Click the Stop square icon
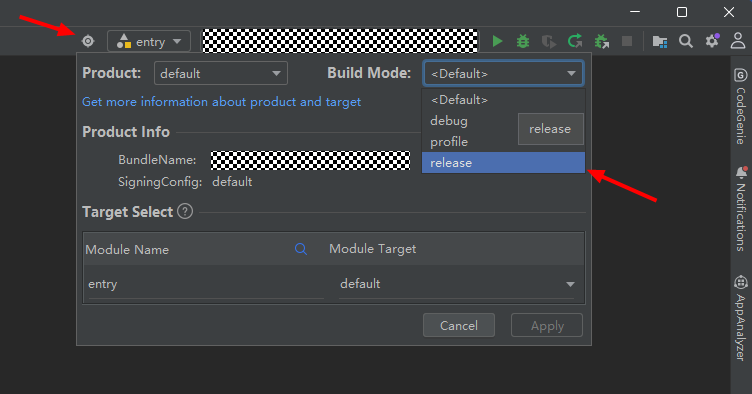 coord(627,41)
